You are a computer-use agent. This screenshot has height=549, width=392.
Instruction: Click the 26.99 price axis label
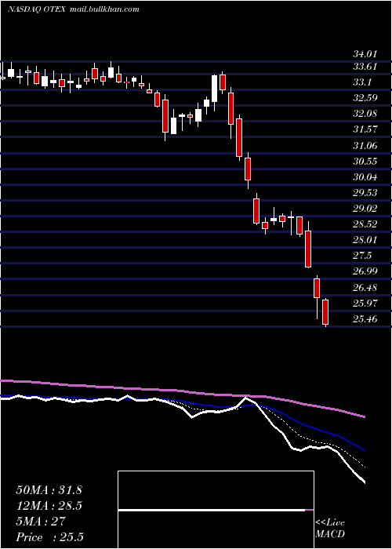(365, 271)
